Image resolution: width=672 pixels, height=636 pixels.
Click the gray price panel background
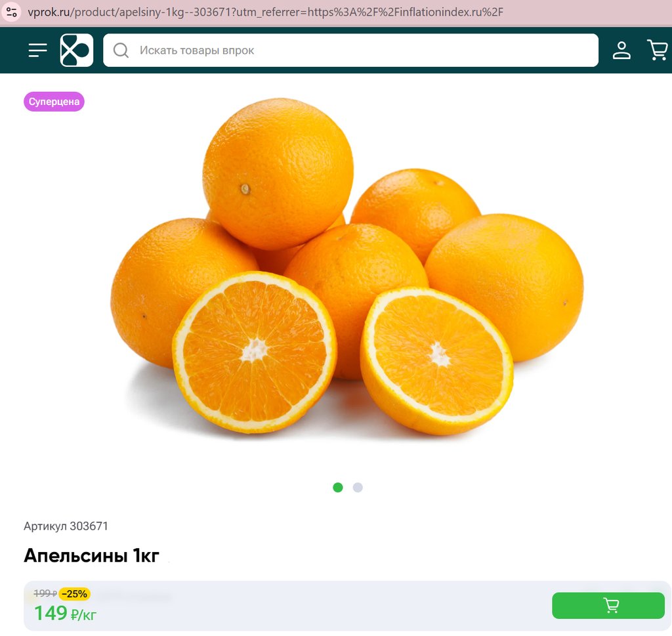322,606
